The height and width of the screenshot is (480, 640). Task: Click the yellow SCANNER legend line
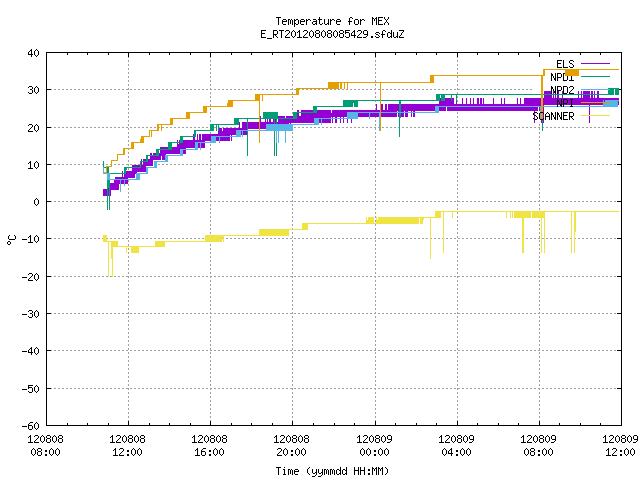[595, 116]
